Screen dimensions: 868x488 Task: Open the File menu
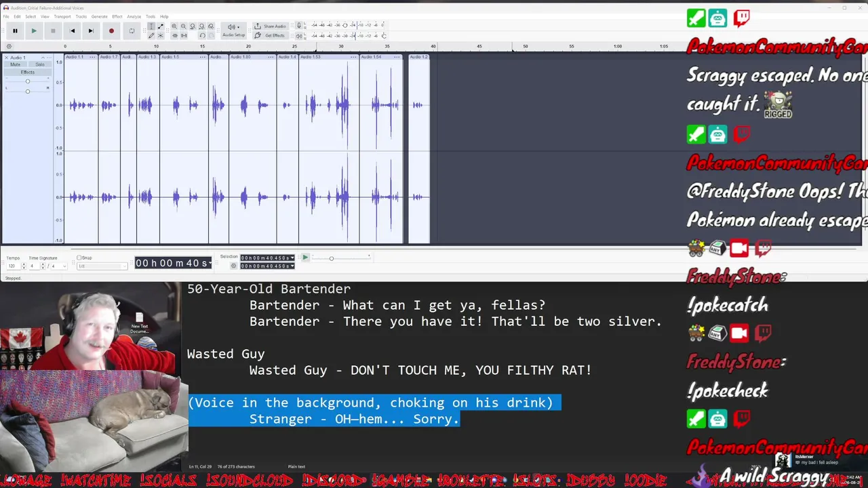point(6,16)
